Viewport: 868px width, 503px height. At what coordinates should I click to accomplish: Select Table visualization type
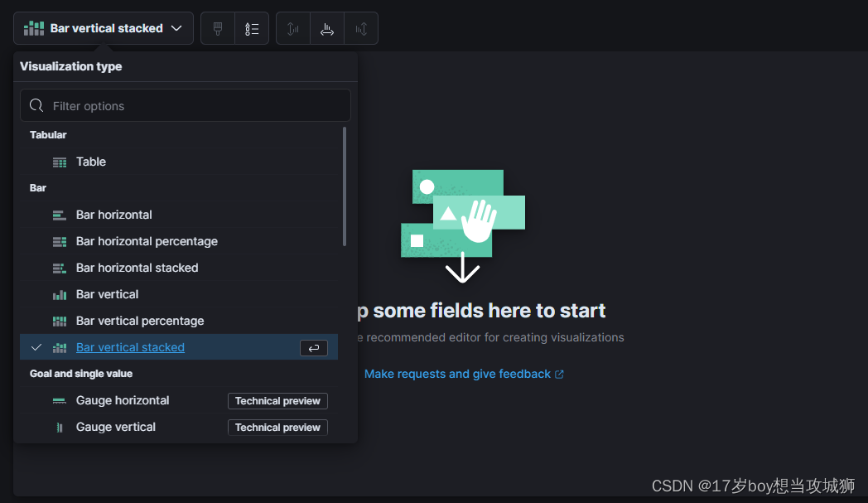[179, 162]
